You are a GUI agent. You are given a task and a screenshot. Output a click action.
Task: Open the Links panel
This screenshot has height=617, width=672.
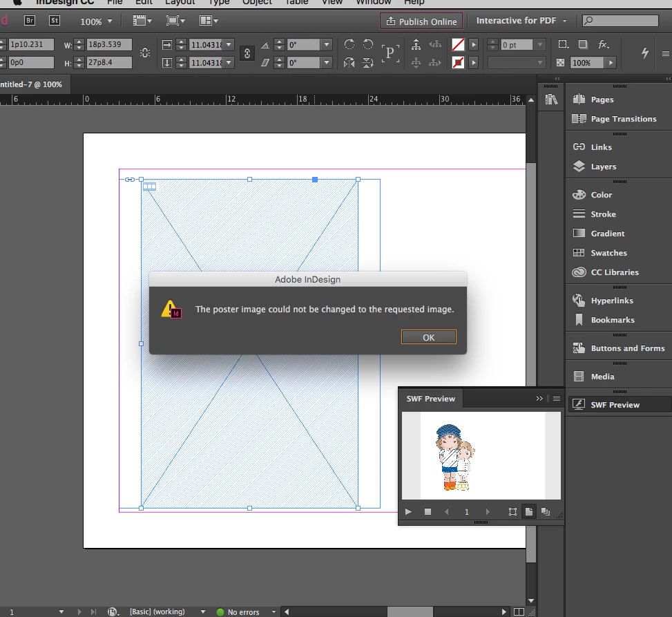tap(593, 147)
